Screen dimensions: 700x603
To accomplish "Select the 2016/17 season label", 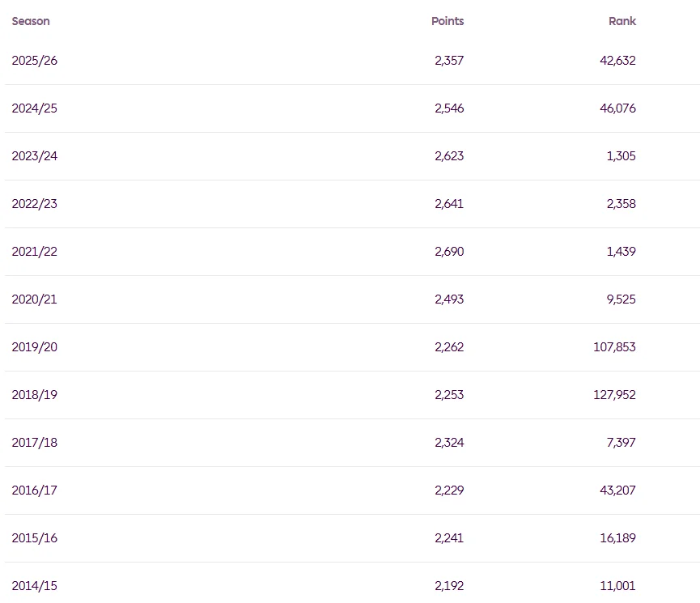I will pyautogui.click(x=34, y=490).
